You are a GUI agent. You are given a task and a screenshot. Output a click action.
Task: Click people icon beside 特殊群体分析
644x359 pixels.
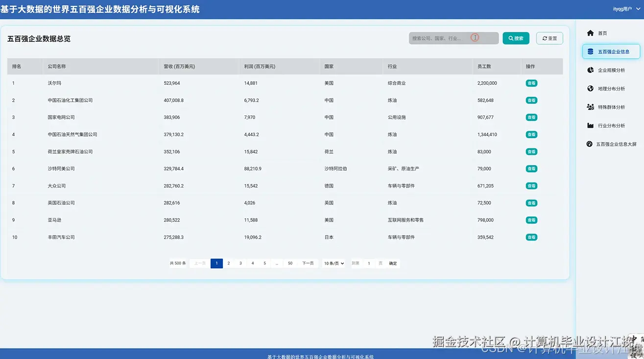(590, 107)
